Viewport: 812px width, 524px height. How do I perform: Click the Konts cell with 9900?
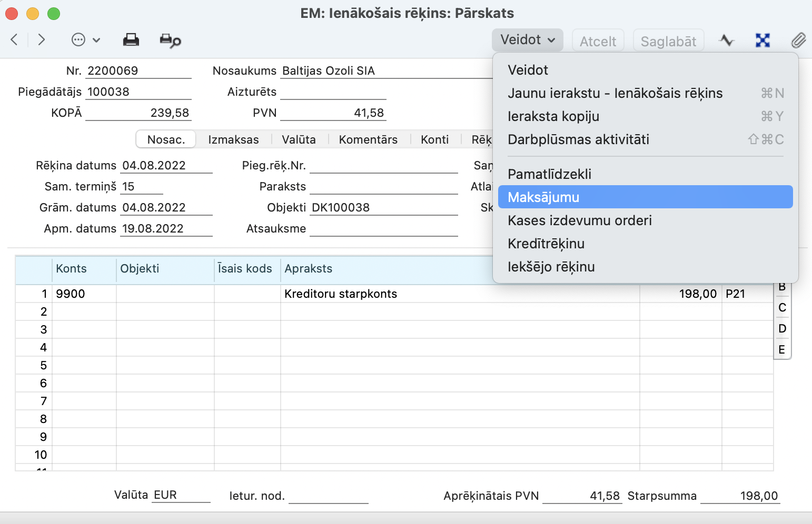[84, 294]
